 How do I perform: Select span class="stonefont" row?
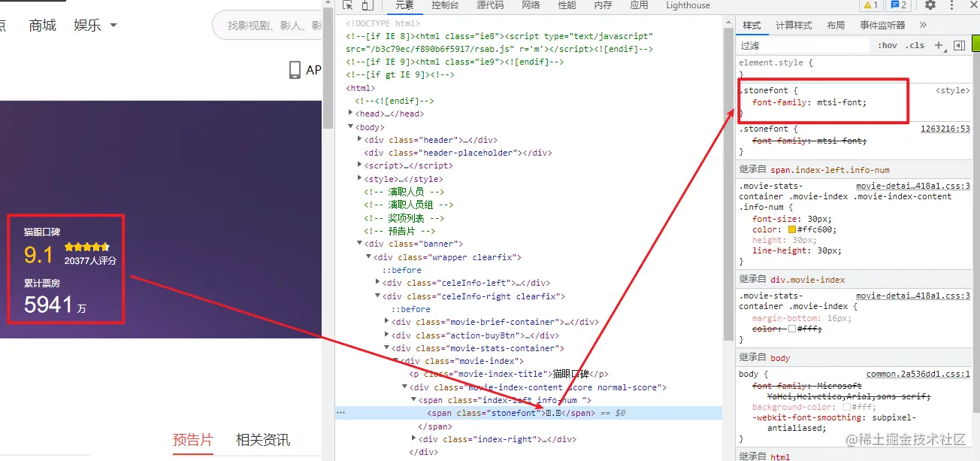pyautogui.click(x=528, y=413)
